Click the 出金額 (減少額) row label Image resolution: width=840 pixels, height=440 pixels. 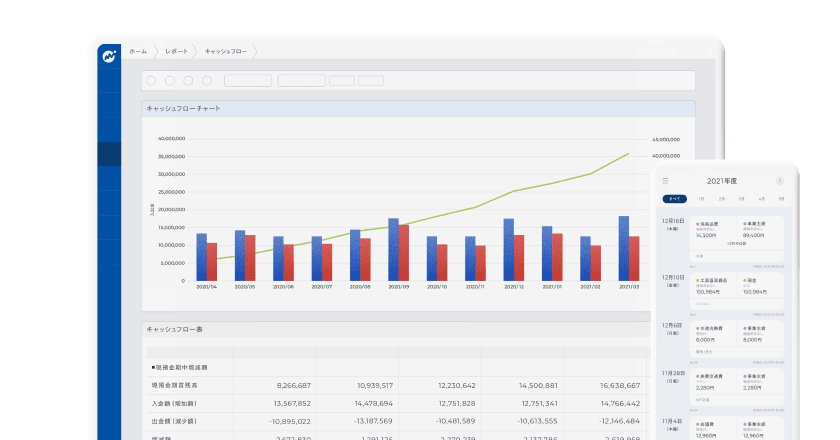coord(174,421)
